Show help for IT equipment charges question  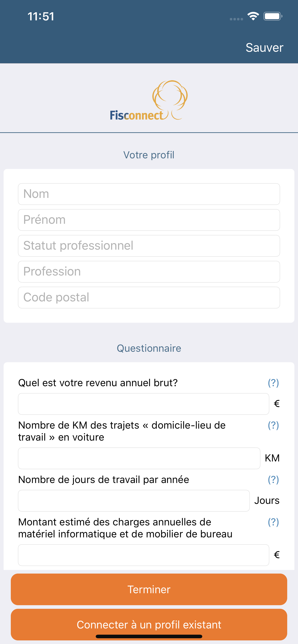(273, 522)
